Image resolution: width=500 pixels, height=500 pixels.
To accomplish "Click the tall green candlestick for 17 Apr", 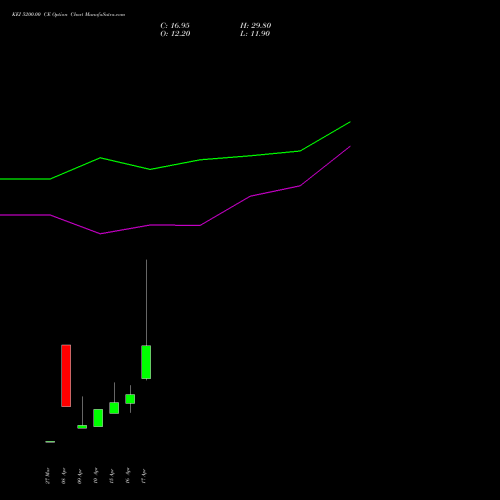I will tap(146, 362).
